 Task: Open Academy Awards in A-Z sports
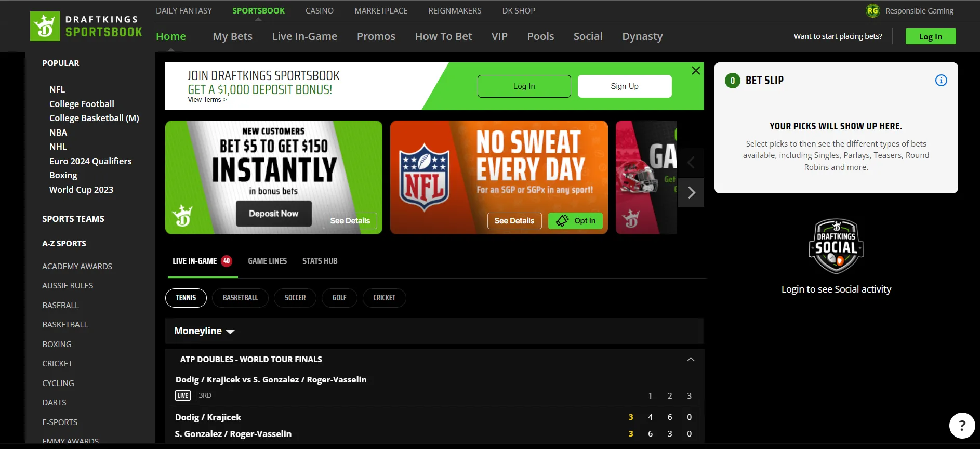tap(77, 266)
